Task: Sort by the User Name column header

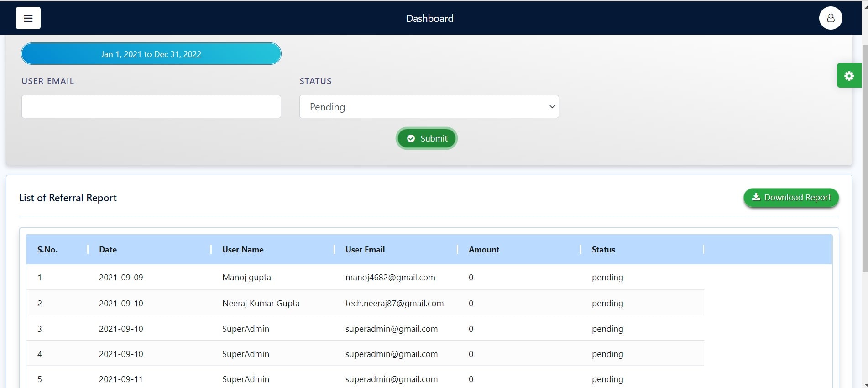Action: (243, 250)
